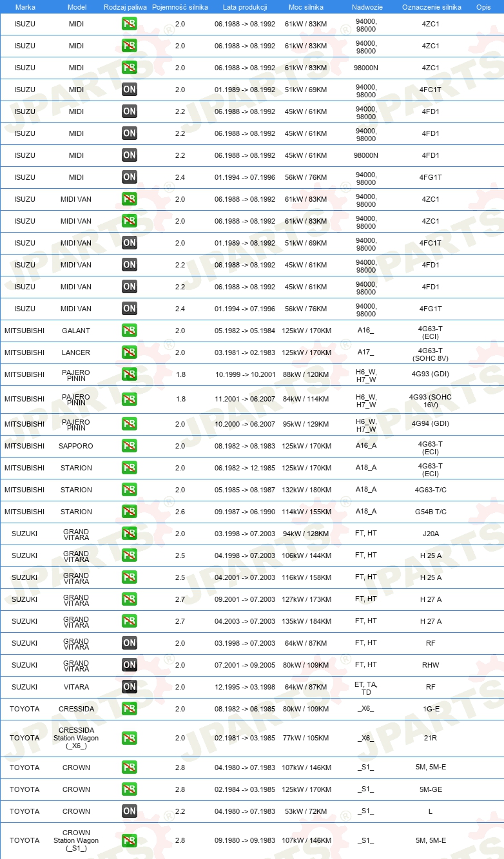Screen dimensions: 504x859
Task: Click the Pojemność silnika column header
Action: pyautogui.click(x=180, y=6)
